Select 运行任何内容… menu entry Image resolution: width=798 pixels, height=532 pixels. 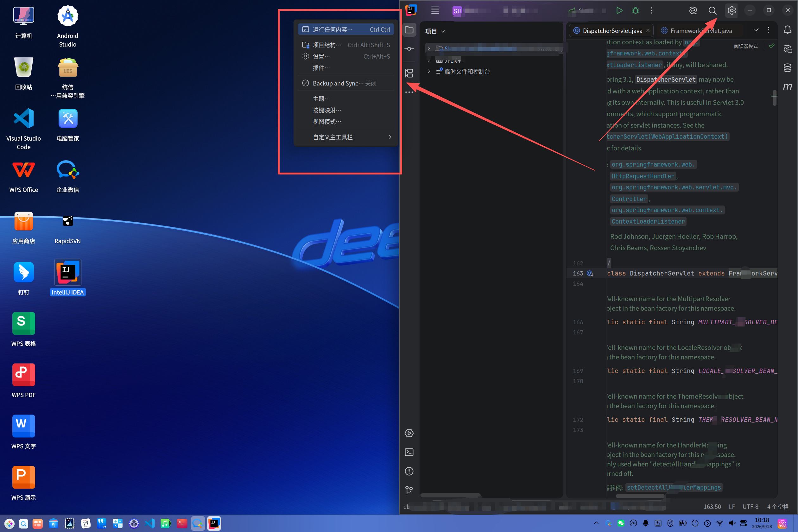pos(346,29)
